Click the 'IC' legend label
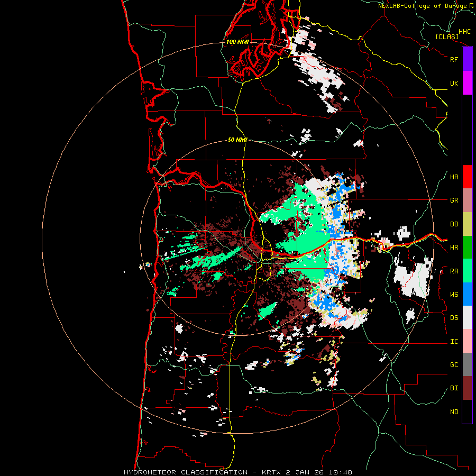 pos(454,342)
